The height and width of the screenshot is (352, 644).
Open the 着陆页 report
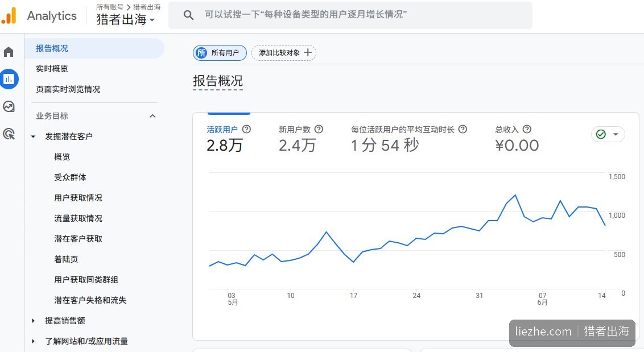coord(66,259)
